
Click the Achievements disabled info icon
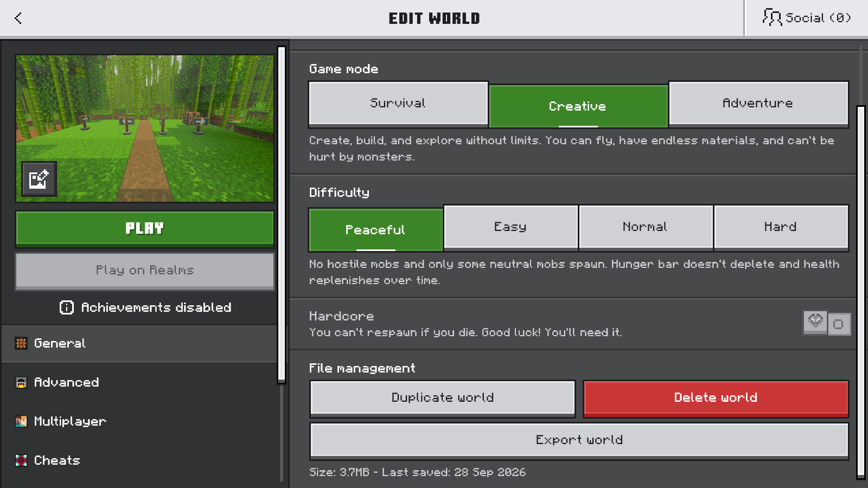click(x=66, y=307)
